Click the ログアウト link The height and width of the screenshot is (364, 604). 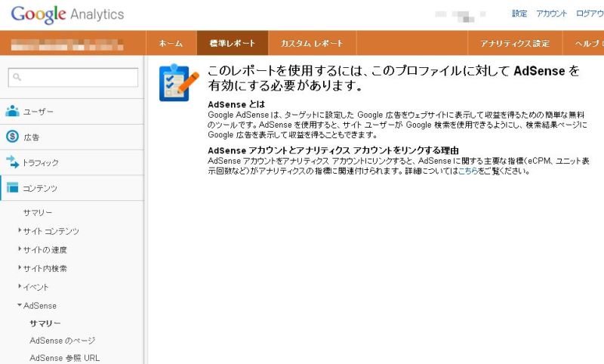point(590,14)
